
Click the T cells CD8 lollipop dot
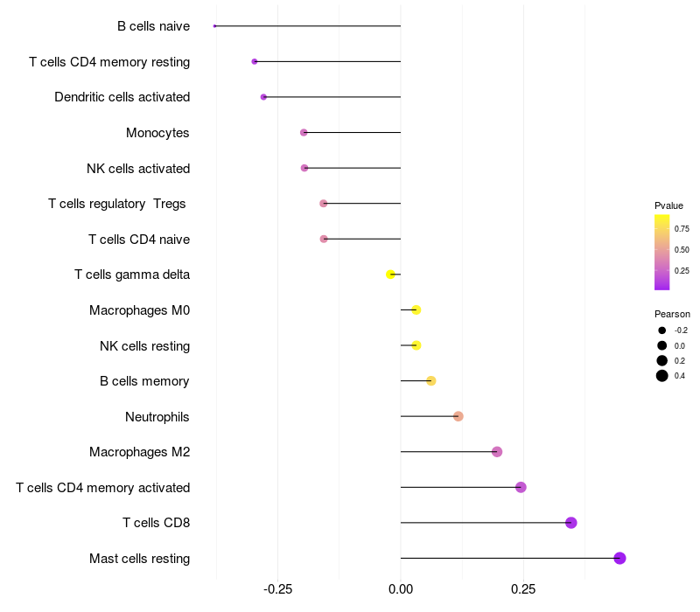[x=571, y=522]
